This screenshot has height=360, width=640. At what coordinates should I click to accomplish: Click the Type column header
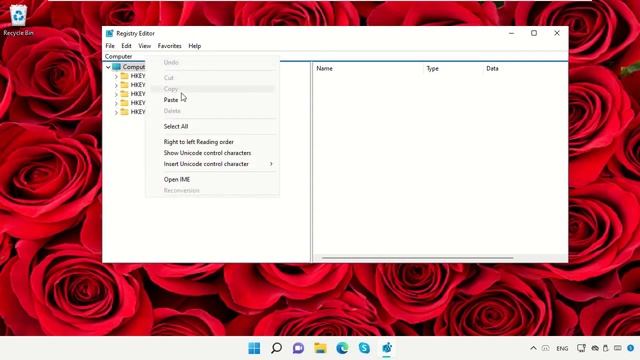pos(453,69)
